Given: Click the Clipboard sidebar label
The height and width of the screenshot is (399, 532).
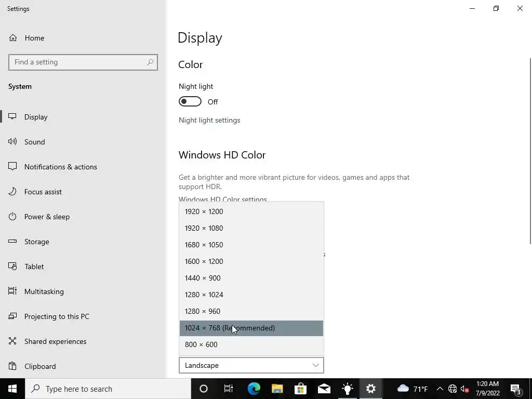Looking at the screenshot, I should pyautogui.click(x=40, y=366).
